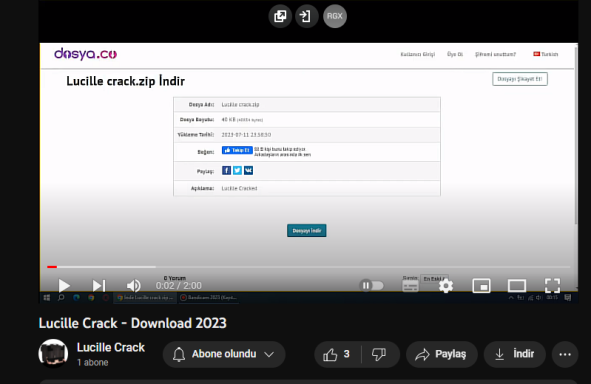Screen dimensions: 591x384
Task: Click the RGX round overlay button
Action: tap(335, 16)
